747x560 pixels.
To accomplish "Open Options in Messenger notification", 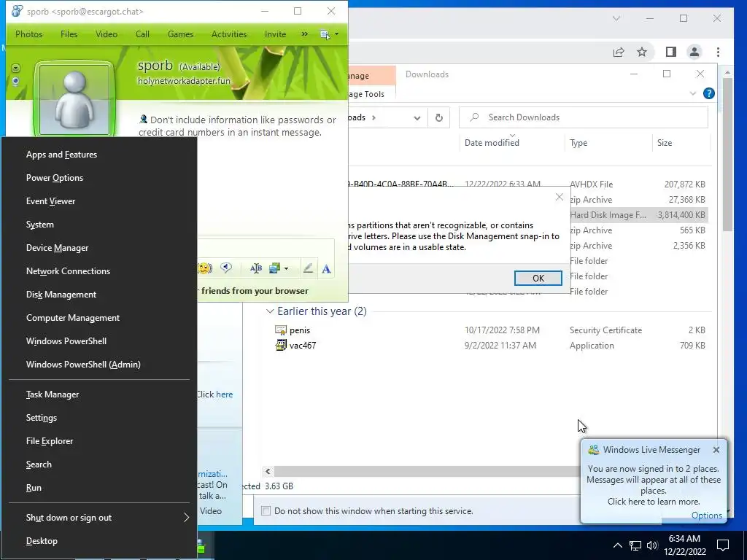I will 706,516.
